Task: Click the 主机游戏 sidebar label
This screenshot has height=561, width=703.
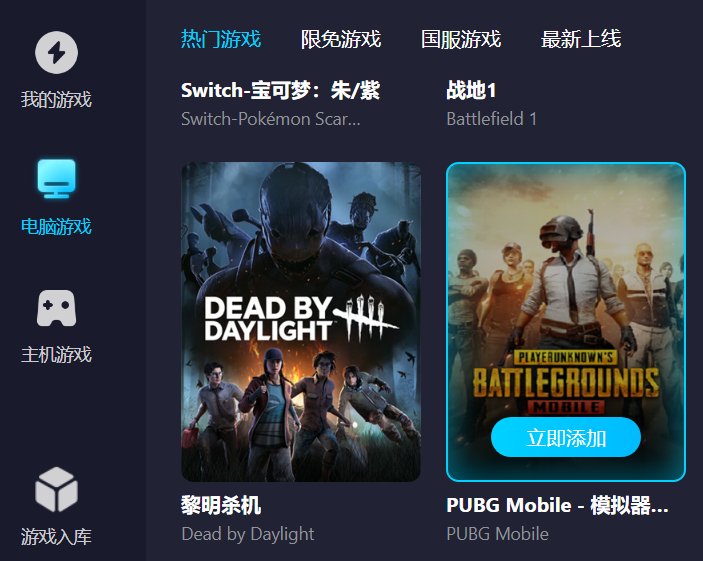Action: [56, 354]
